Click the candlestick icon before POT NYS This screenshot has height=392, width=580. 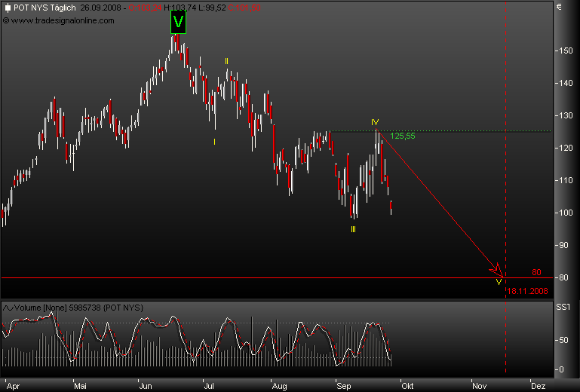click(x=8, y=8)
